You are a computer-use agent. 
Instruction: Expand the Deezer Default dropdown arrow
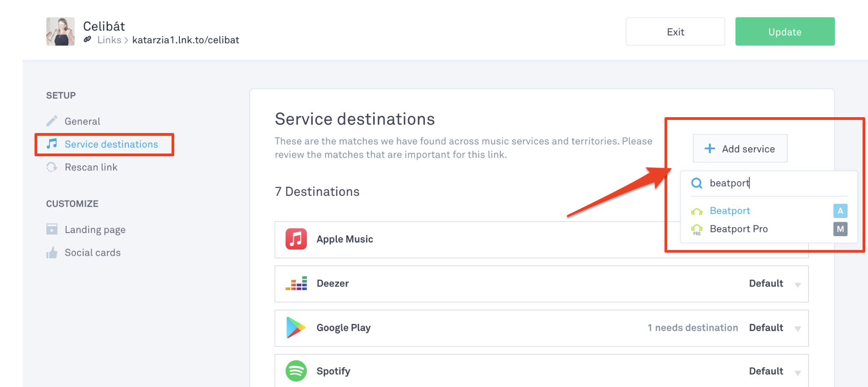click(798, 285)
